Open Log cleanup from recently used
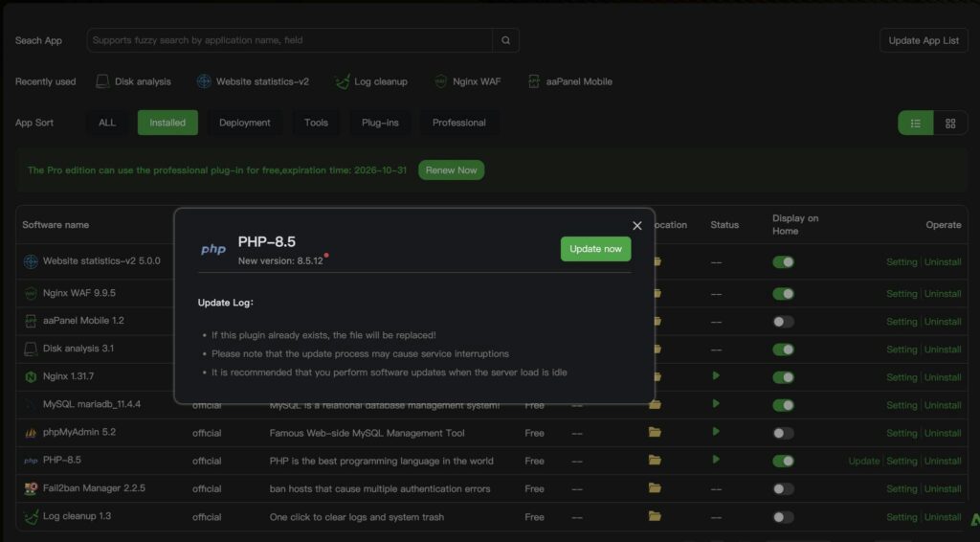The height and width of the screenshot is (542, 980). click(371, 81)
